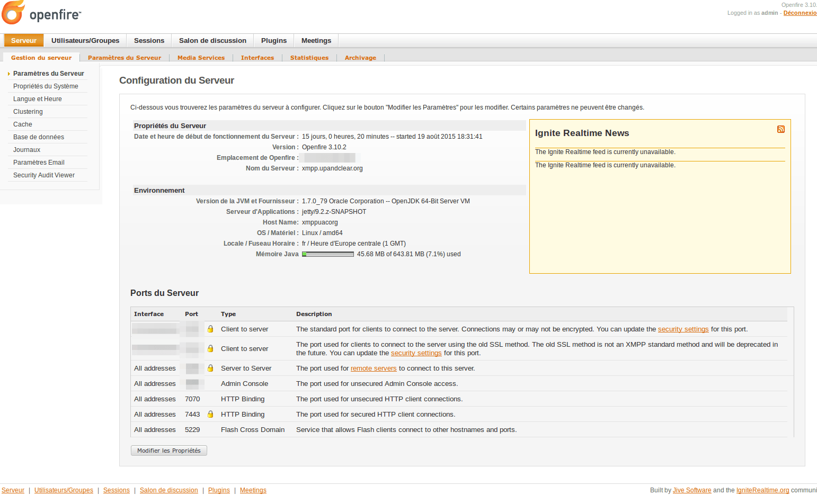Click the lock icon on the 7443 HTTP Binding row

[x=210, y=414]
